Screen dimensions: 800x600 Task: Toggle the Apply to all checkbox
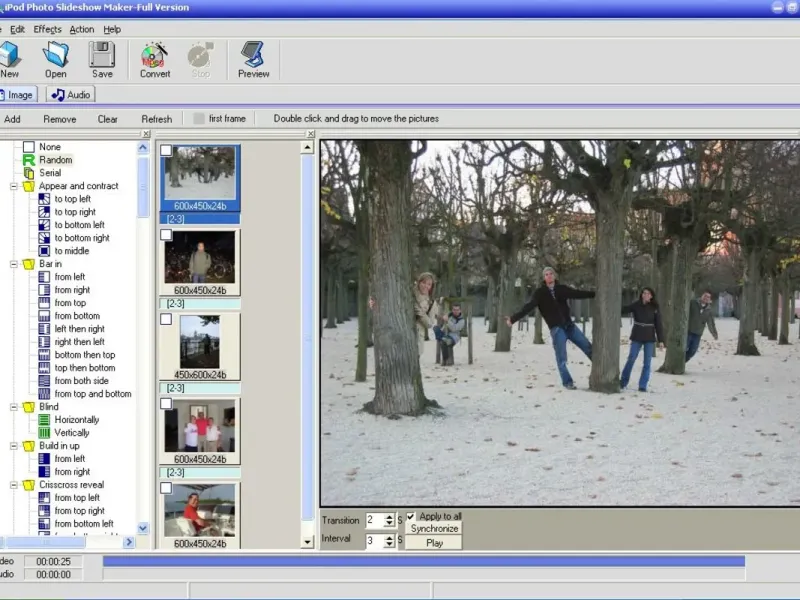(411, 516)
